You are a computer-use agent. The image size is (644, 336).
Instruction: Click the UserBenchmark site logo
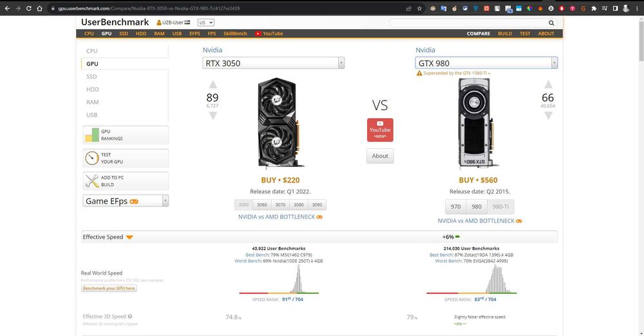point(115,22)
